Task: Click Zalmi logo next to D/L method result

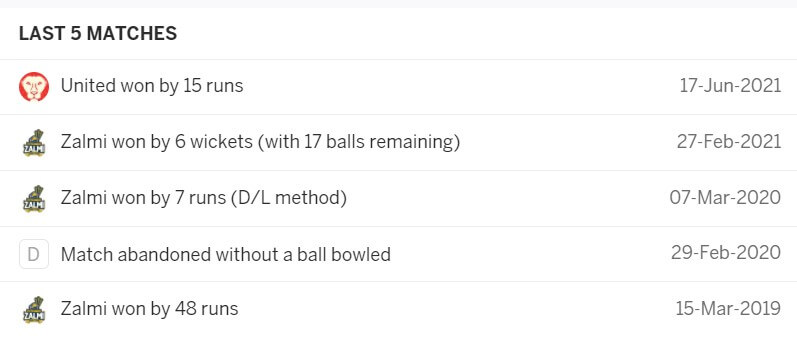Action: coord(34,199)
